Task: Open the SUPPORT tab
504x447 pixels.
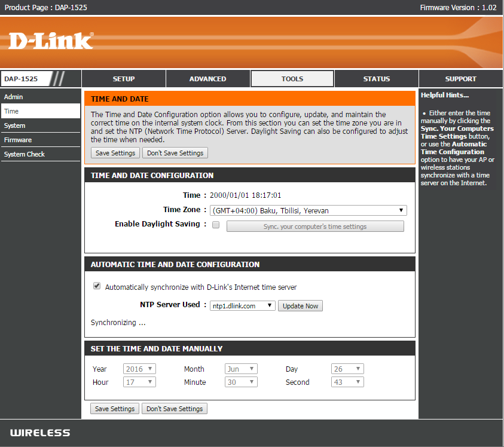Action: [x=460, y=79]
